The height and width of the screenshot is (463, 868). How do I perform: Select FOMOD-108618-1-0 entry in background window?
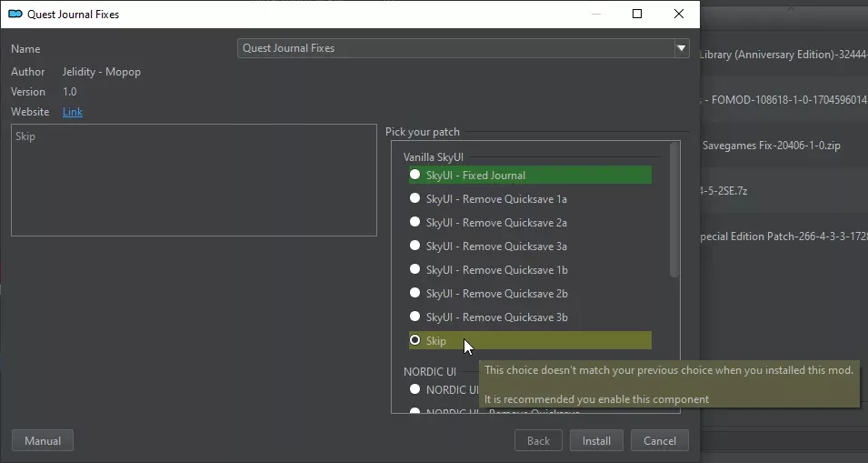[x=783, y=100]
